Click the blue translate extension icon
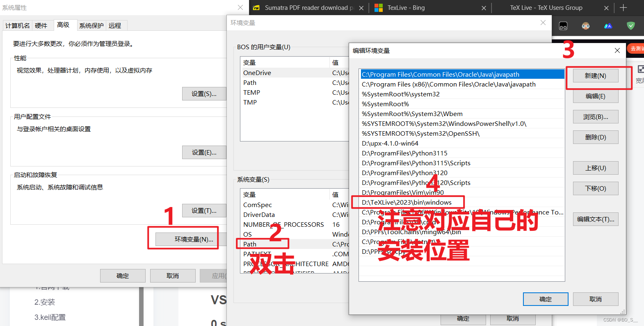644x326 pixels. 608,26
